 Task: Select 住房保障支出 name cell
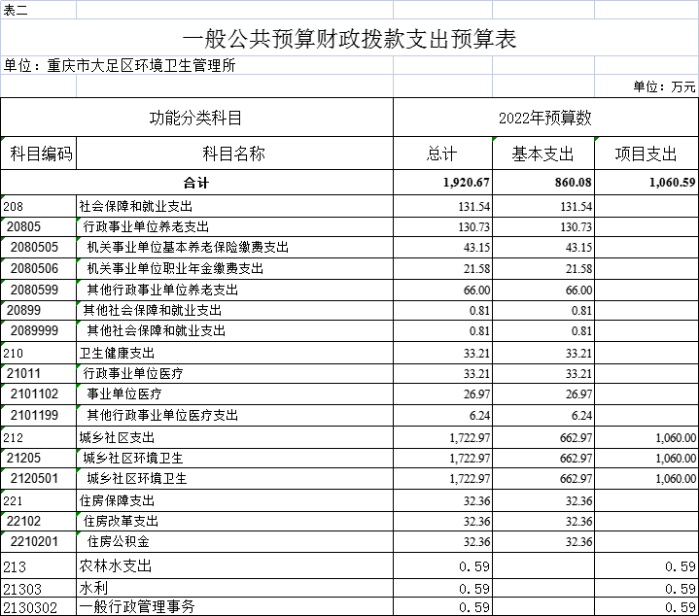pyautogui.click(x=234, y=500)
